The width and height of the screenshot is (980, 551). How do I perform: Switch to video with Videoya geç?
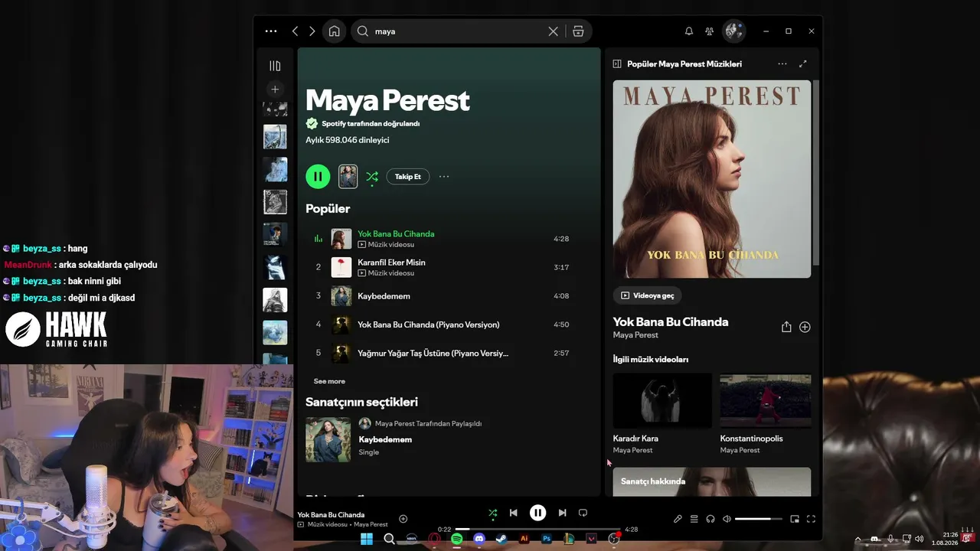tap(648, 295)
